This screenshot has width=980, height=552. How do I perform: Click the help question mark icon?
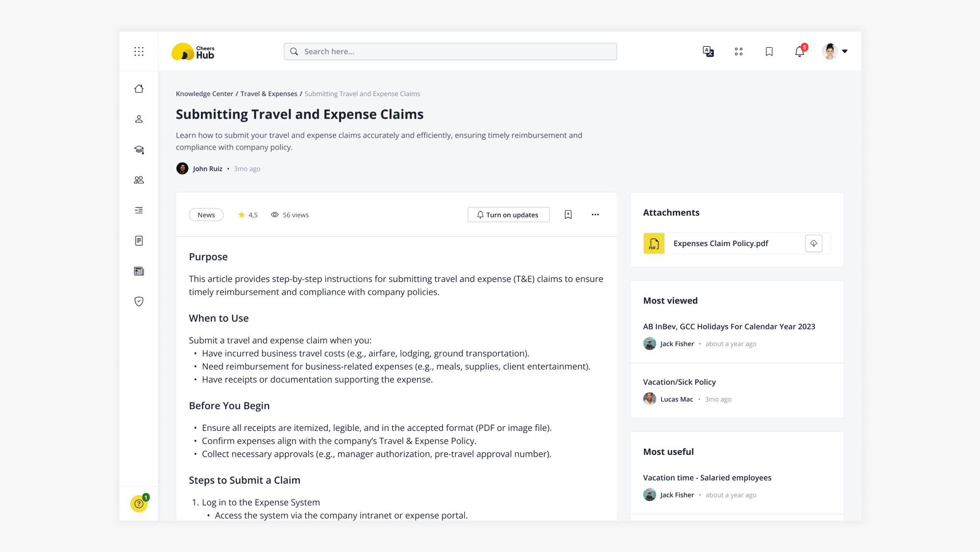pos(139,503)
